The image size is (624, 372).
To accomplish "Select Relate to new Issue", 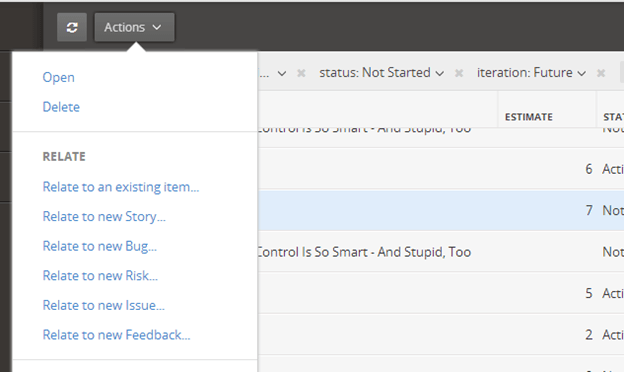I will coord(103,306).
